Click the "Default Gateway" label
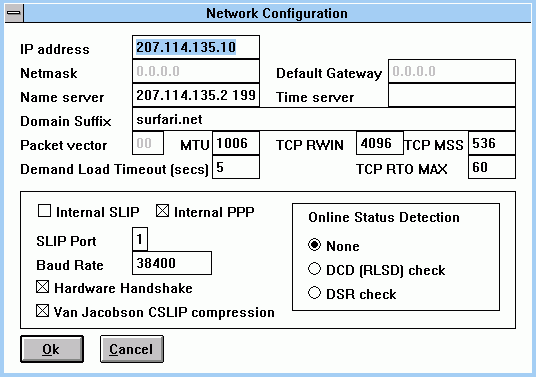 click(329, 73)
